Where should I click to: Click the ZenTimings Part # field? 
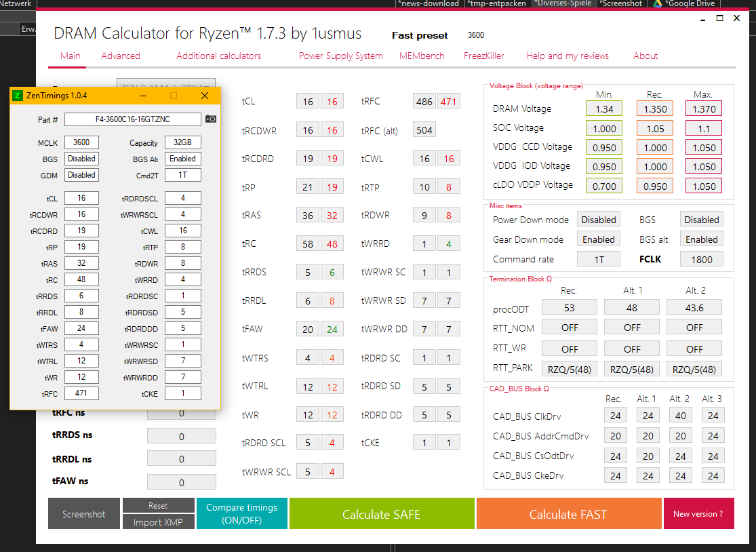click(x=133, y=119)
